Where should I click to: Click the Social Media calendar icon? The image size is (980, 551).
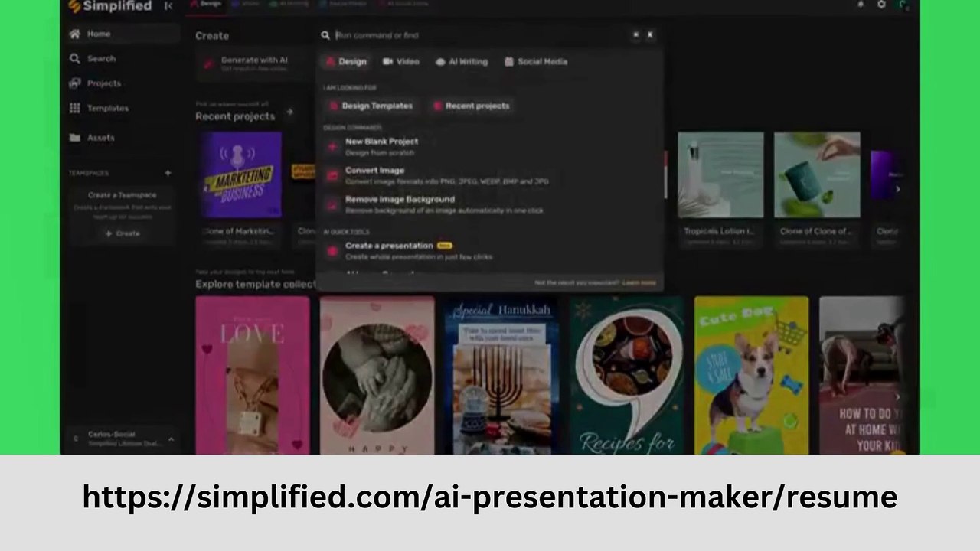pyautogui.click(x=509, y=61)
